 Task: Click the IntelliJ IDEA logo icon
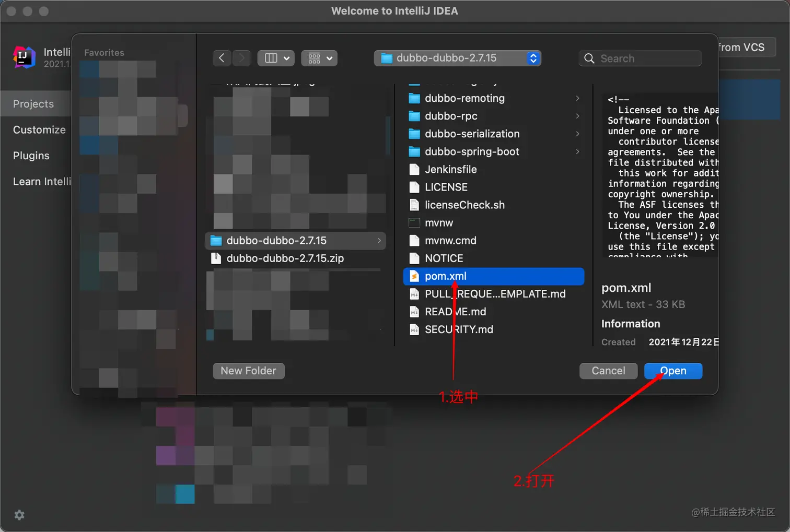pyautogui.click(x=24, y=57)
